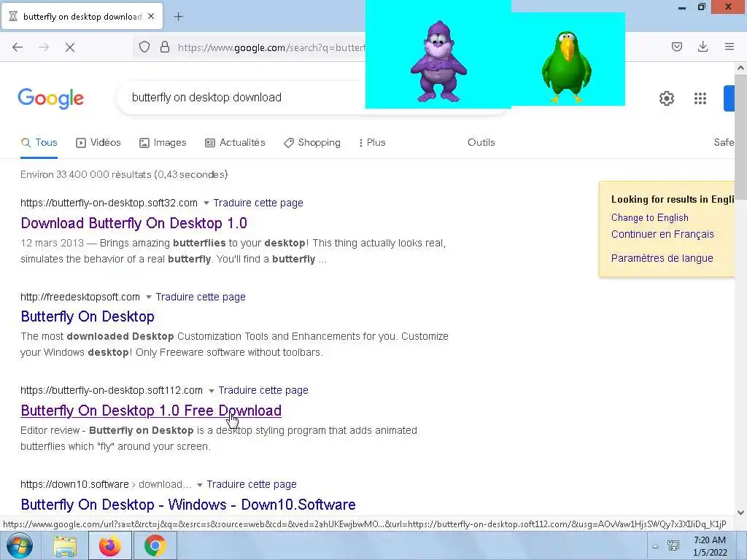This screenshot has height=560, width=747.
Task: Click the purple gorilla character
Action: click(438, 62)
